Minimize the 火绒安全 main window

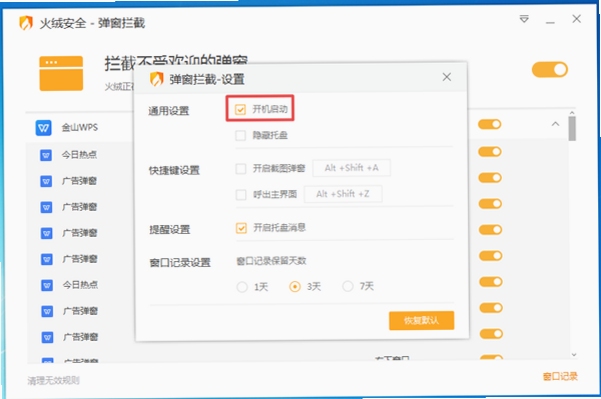coord(550,22)
